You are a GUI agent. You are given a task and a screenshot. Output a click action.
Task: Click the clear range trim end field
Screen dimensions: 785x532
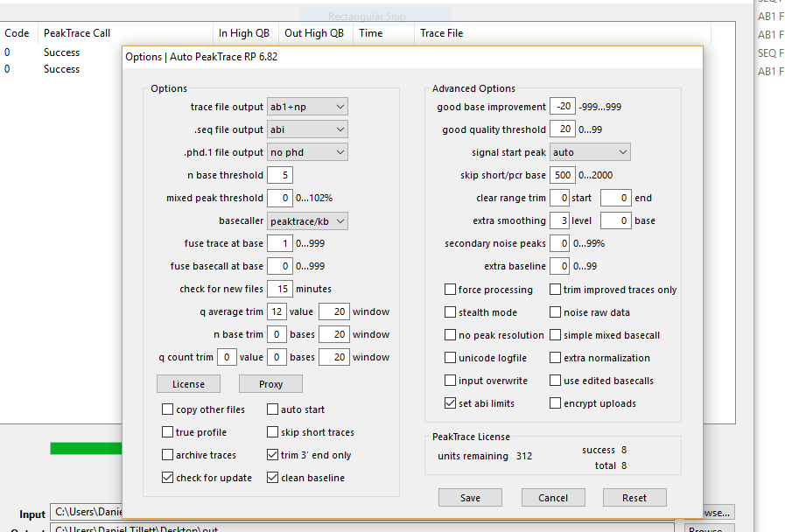click(x=616, y=198)
